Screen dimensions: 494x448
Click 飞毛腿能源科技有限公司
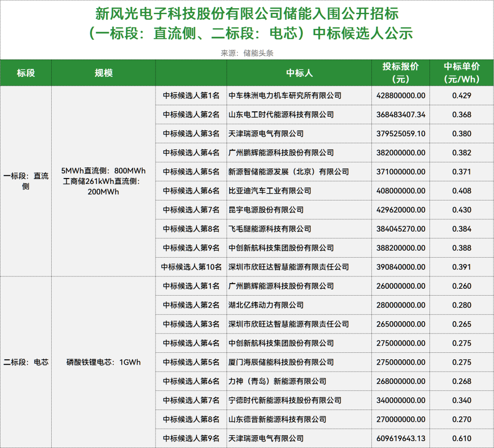pos(270,228)
